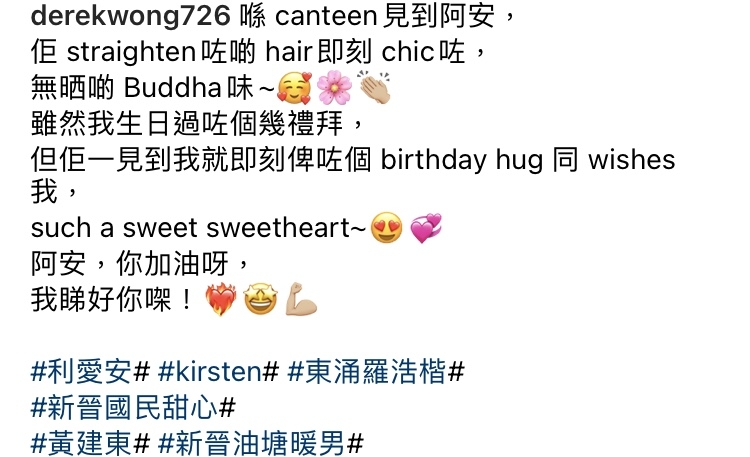The width and height of the screenshot is (750, 457).
Task: Tap the #黃建東# hashtag
Action: (90, 444)
